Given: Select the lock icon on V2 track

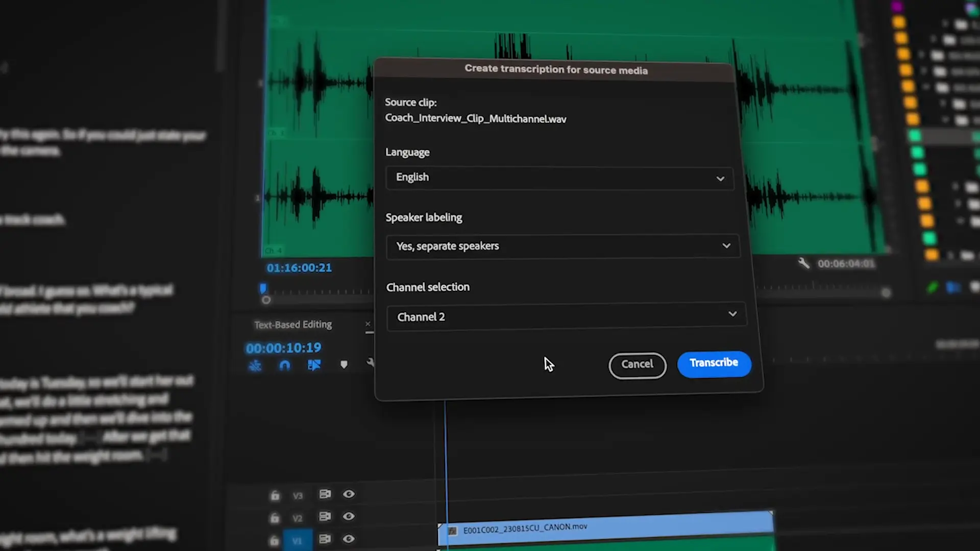Looking at the screenshot, I should tap(274, 517).
